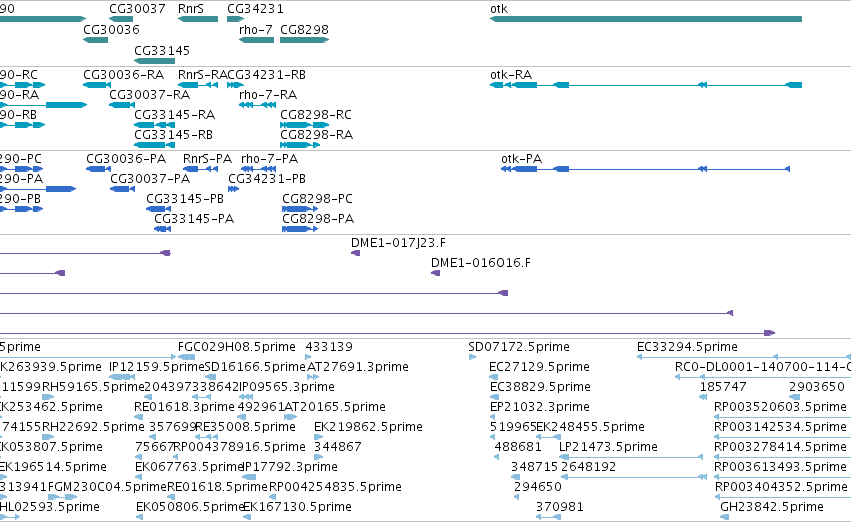Click EST RP003404352.5prime
Image resolution: width=851 pixels, height=522 pixels.
(780, 487)
